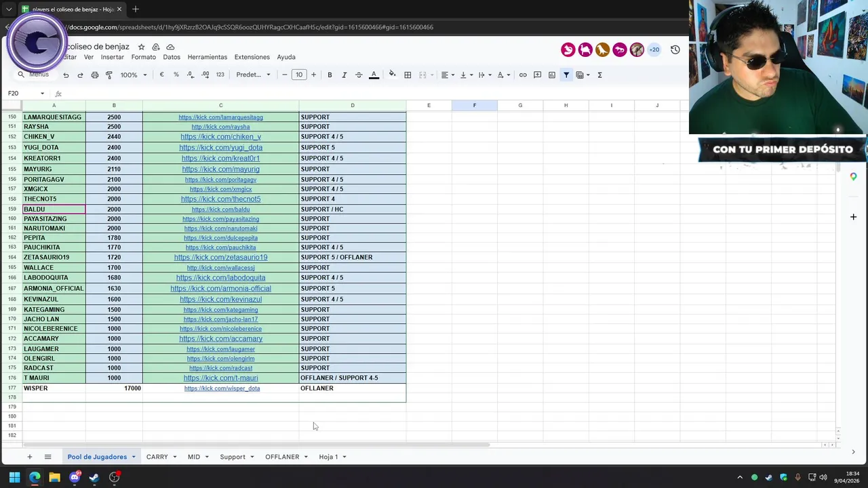Open horizontal align dropdown

(x=448, y=75)
